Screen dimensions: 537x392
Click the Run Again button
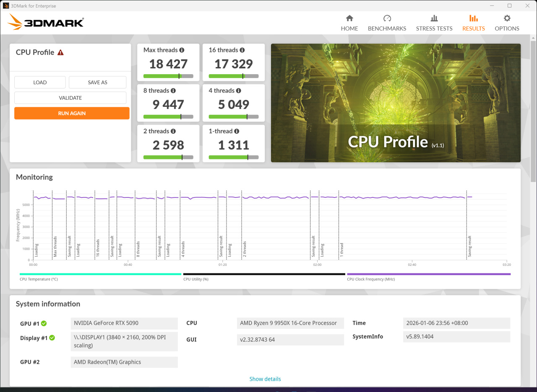(x=72, y=113)
